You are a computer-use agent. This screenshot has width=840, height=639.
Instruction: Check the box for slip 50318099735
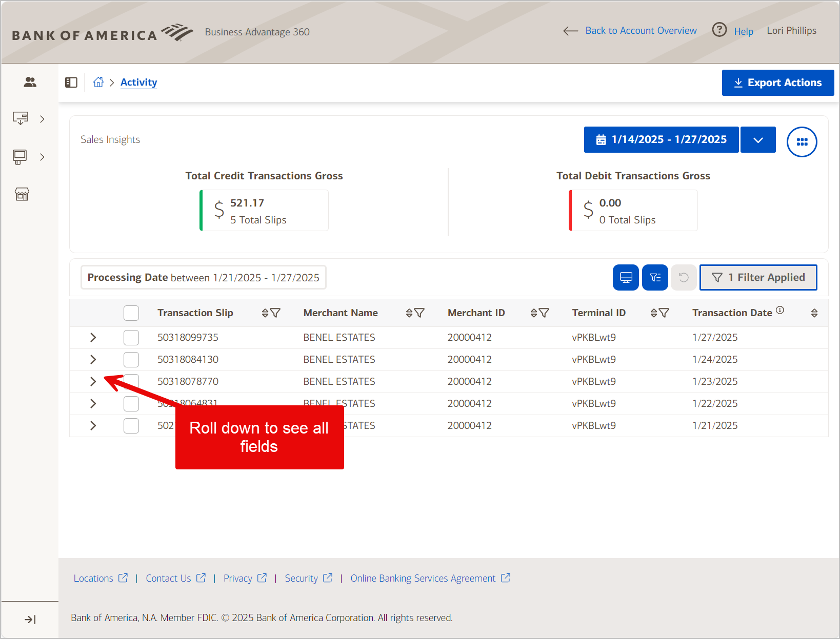click(x=131, y=338)
